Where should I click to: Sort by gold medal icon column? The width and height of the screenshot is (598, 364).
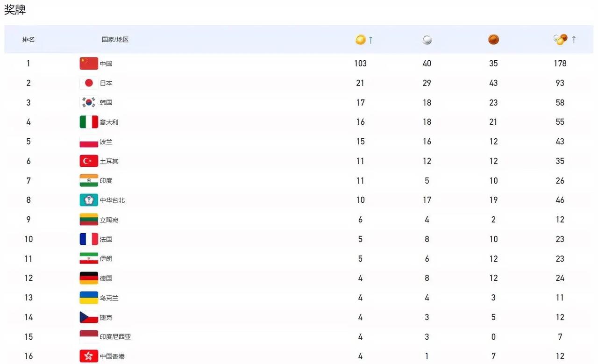coord(360,40)
